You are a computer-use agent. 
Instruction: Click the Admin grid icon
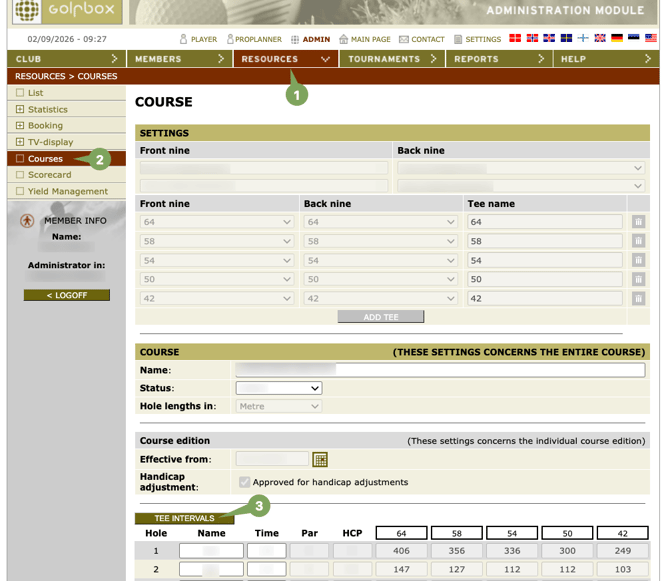[x=295, y=40]
